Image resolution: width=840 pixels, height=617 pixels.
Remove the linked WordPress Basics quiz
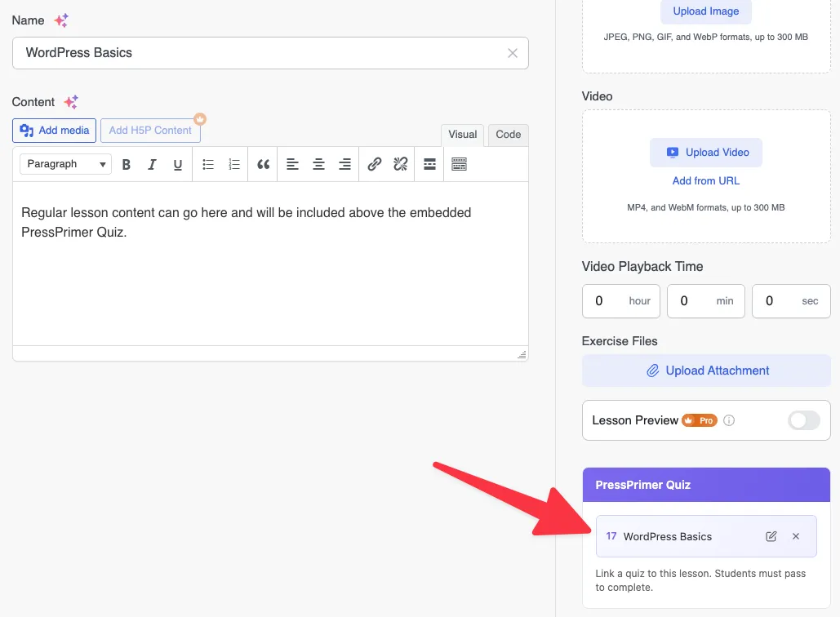796,536
